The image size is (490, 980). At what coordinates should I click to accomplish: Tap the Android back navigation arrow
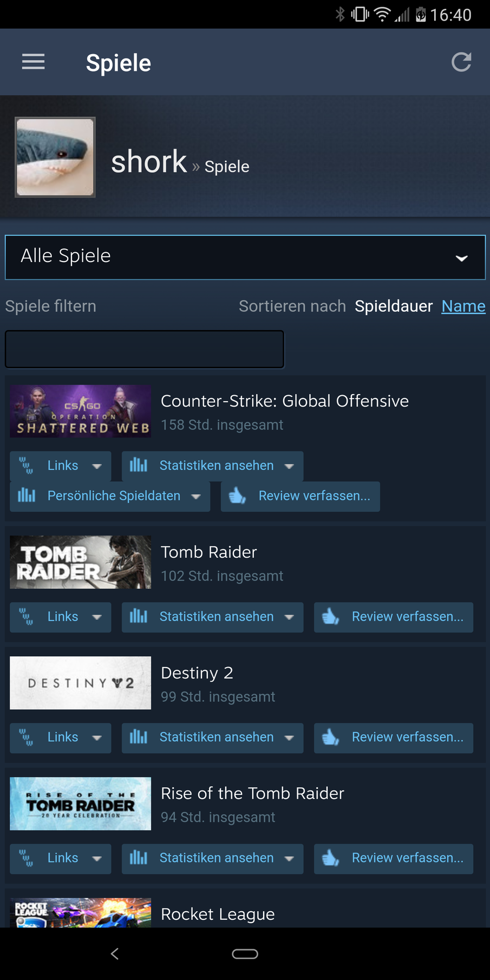[x=114, y=953]
